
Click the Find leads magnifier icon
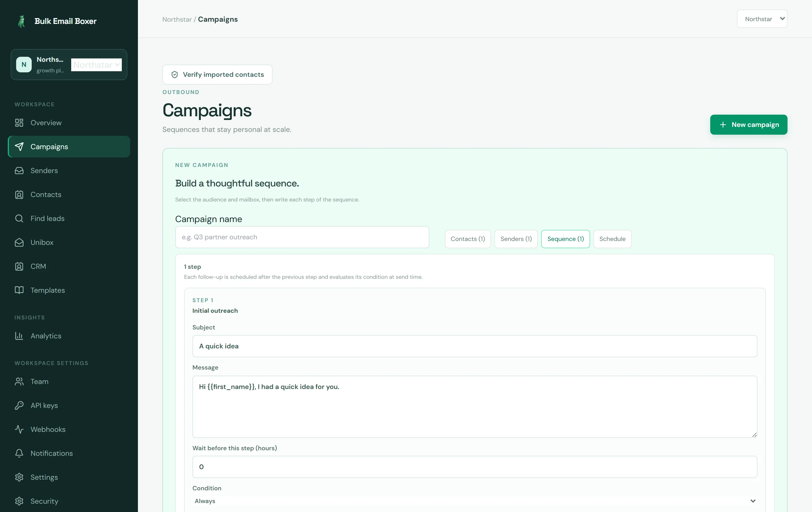coord(19,218)
